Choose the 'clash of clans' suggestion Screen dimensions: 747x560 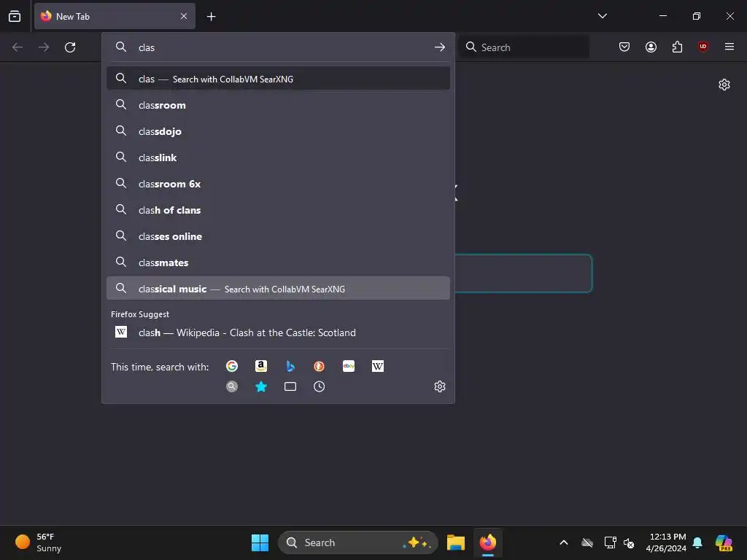click(278, 209)
